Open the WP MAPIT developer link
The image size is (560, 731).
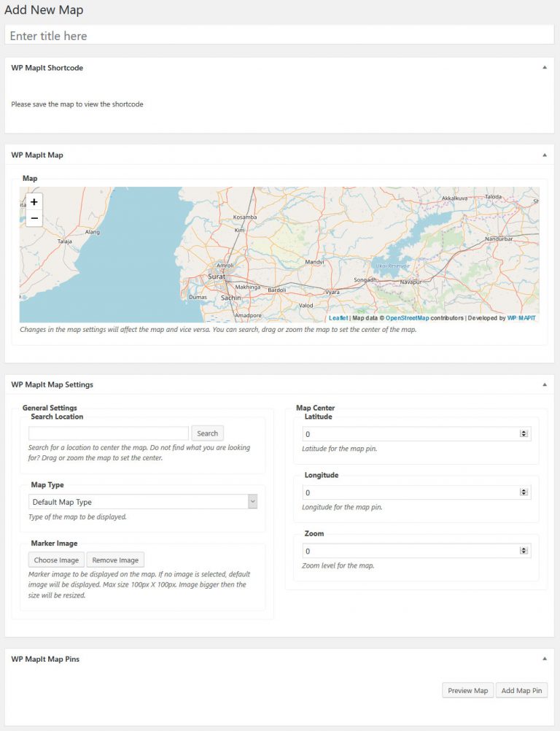521,318
